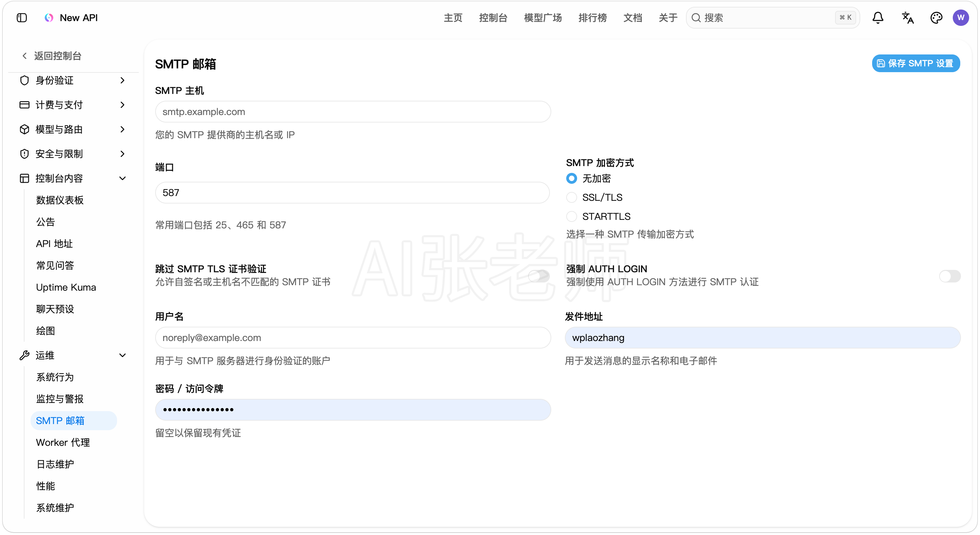The image size is (980, 535).
Task: Focus the 端口 port field showing 587
Action: click(352, 193)
